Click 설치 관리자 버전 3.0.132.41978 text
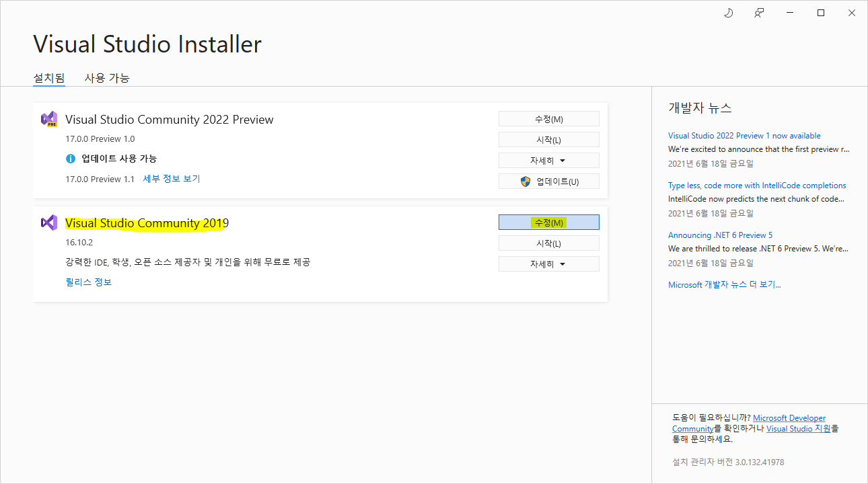Screen dimensions: 868x484 [728, 462]
